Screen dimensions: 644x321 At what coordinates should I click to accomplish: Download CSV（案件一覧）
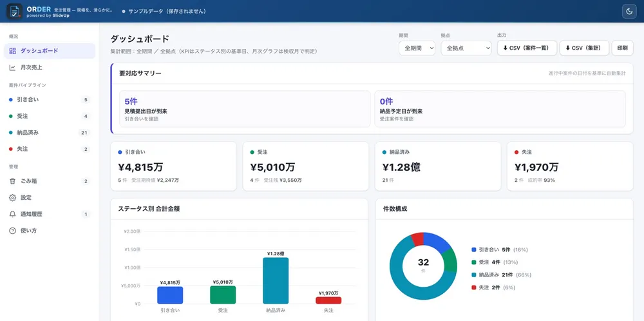(527, 48)
